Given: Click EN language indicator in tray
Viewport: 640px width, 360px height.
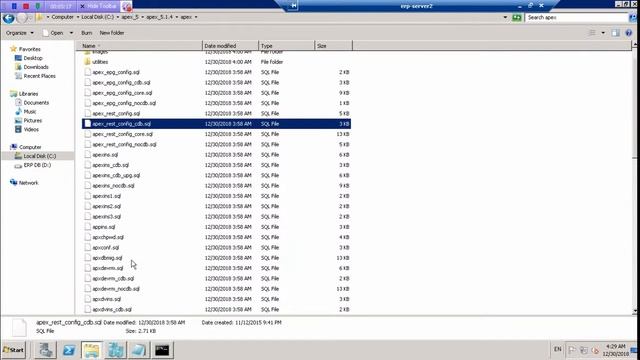Looking at the screenshot, I should [558, 349].
